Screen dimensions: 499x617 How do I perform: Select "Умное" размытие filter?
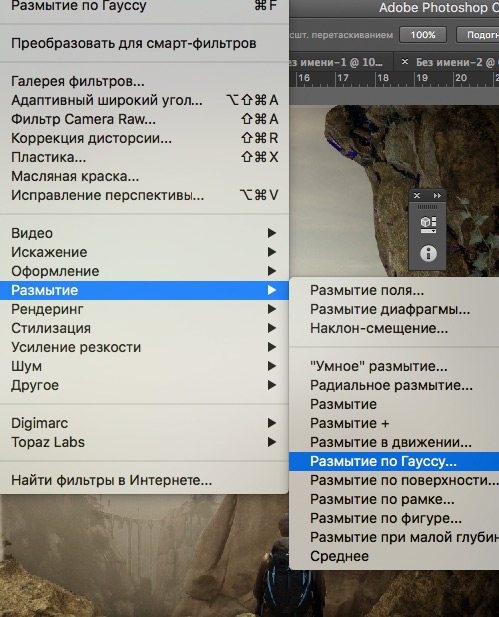tap(394, 366)
